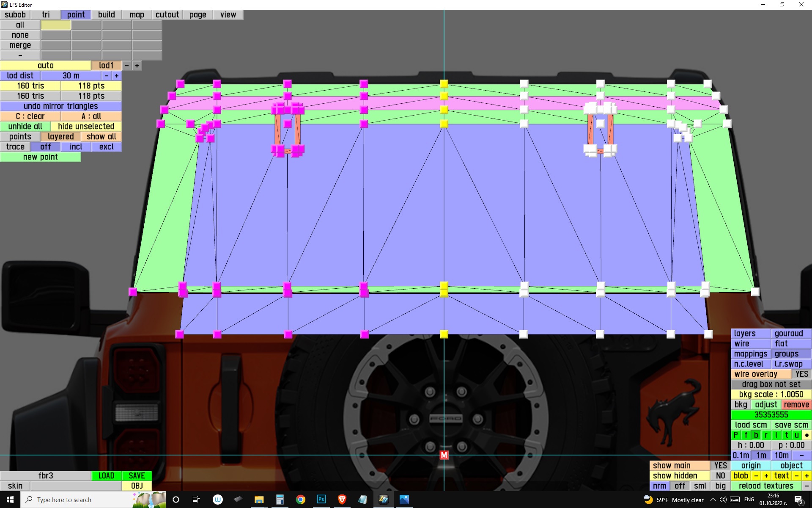Click the green SAVE button
Image resolution: width=812 pixels, height=508 pixels.
coord(137,476)
